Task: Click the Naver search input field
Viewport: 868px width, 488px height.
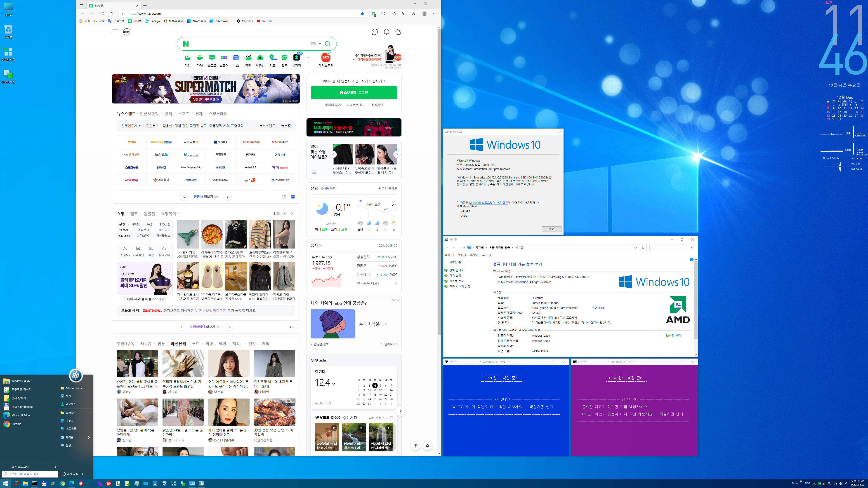Action: (x=249, y=44)
